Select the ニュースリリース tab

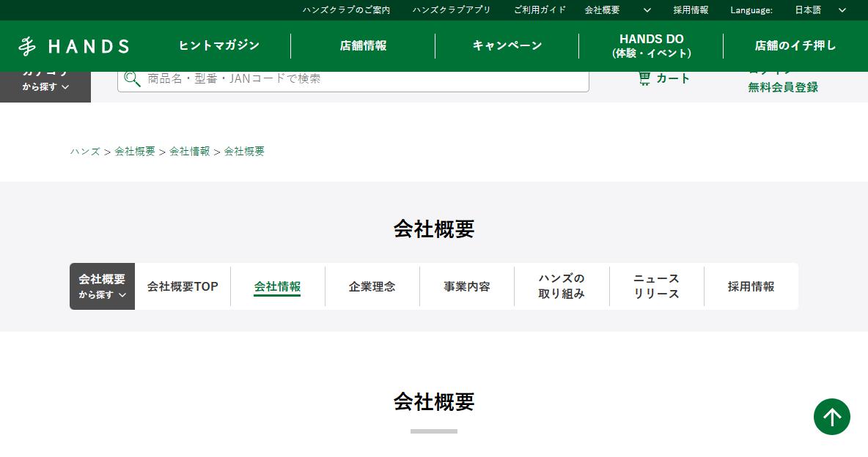656,286
